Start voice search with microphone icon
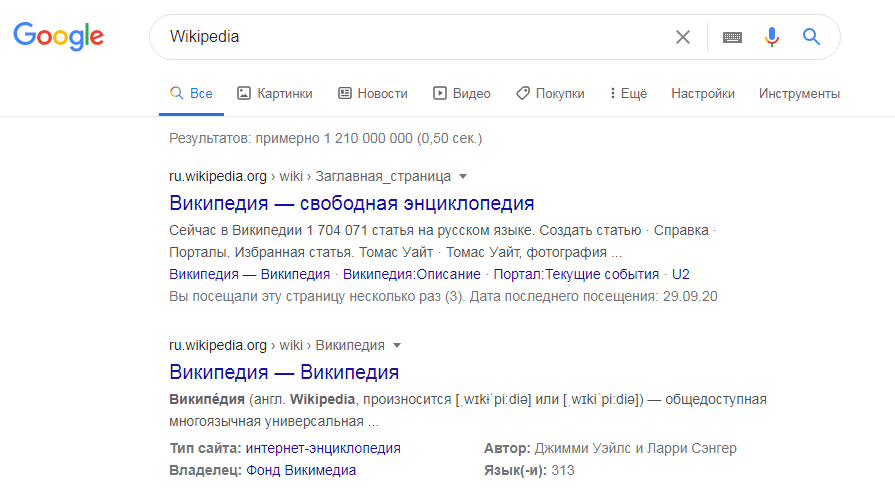The height and width of the screenshot is (497, 895). tap(772, 37)
